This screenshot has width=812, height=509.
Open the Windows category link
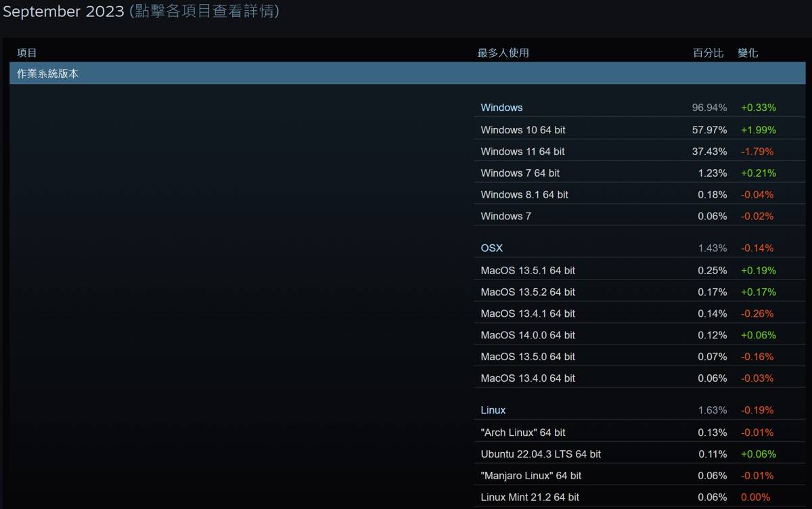tap(501, 108)
